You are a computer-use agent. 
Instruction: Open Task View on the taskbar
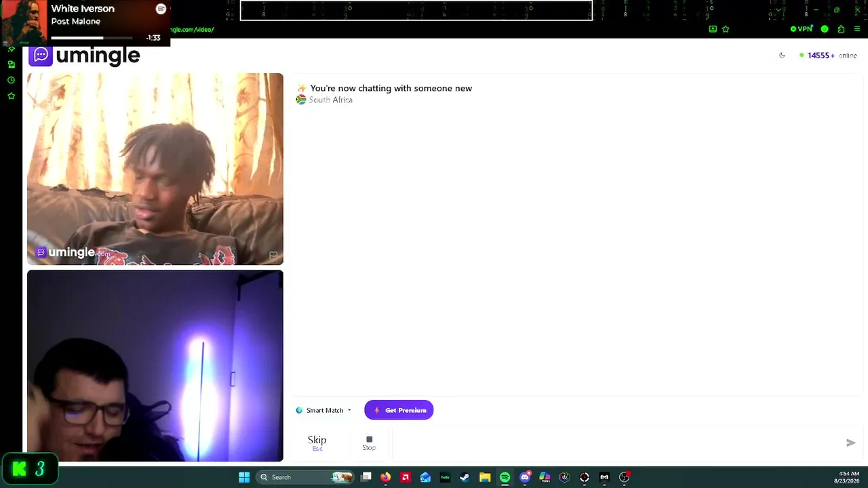[366, 477]
